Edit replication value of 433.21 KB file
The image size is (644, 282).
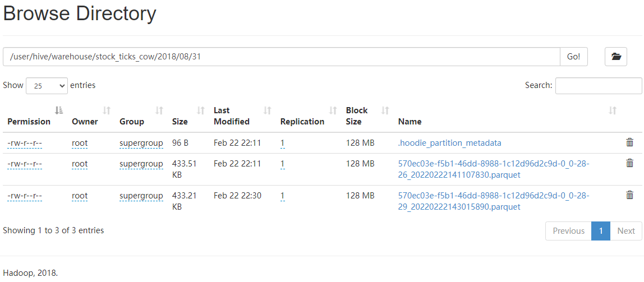point(283,196)
